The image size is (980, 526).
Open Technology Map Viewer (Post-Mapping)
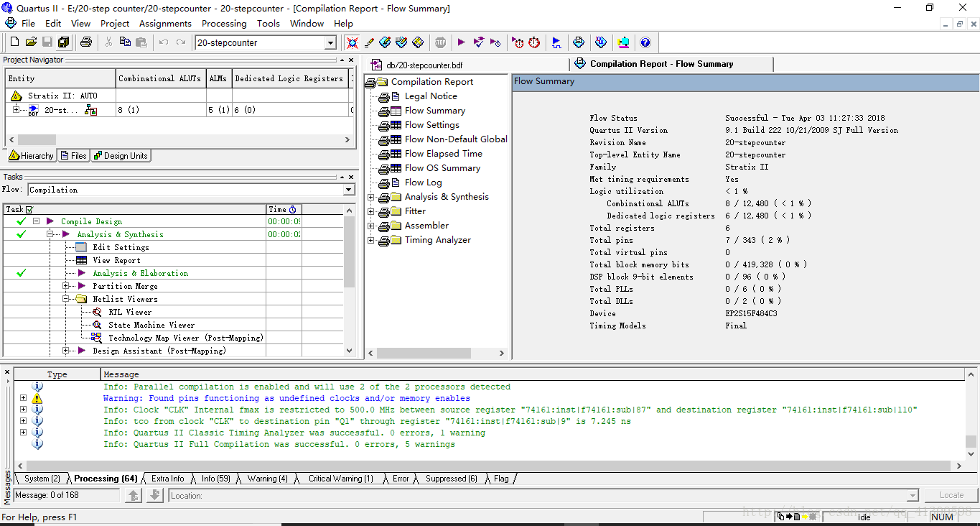coord(185,338)
